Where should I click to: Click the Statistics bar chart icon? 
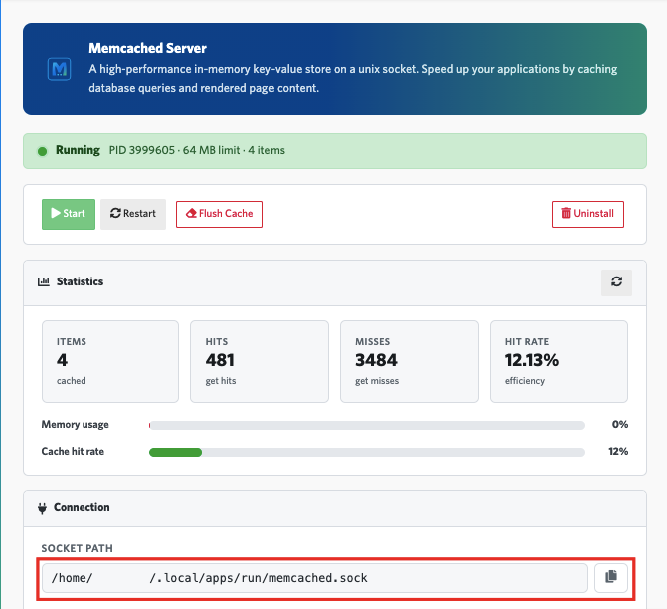tap(44, 282)
